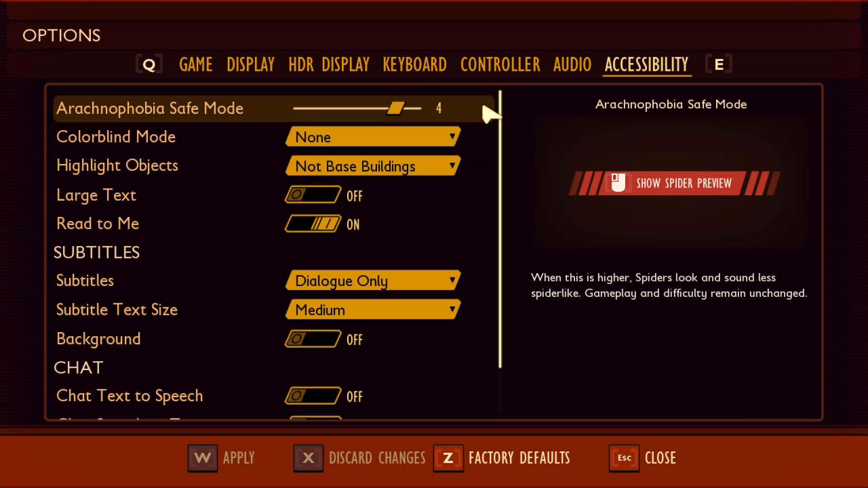
Task: Switch to the Controller settings tab
Action: (500, 64)
